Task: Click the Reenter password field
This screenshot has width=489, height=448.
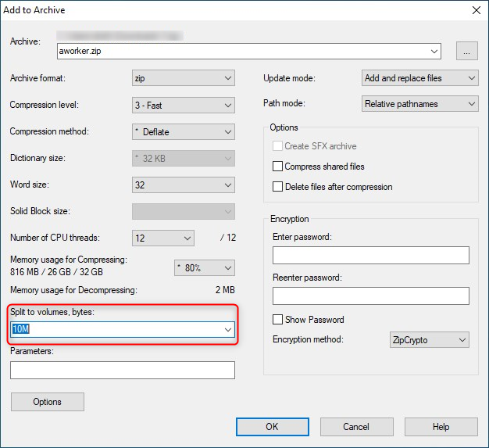Action: tap(370, 296)
